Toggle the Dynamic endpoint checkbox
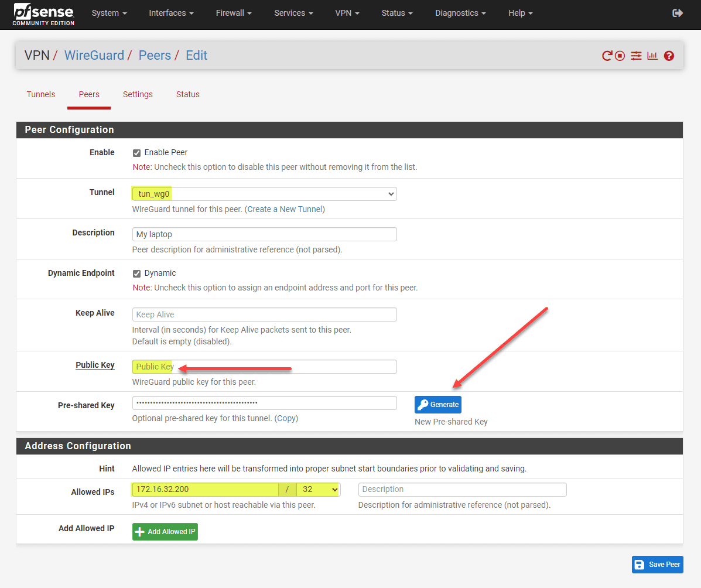This screenshot has height=588, width=701. (137, 274)
